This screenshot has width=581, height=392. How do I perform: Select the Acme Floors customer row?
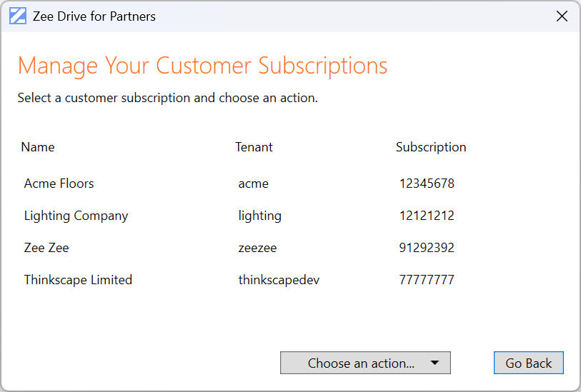(59, 184)
